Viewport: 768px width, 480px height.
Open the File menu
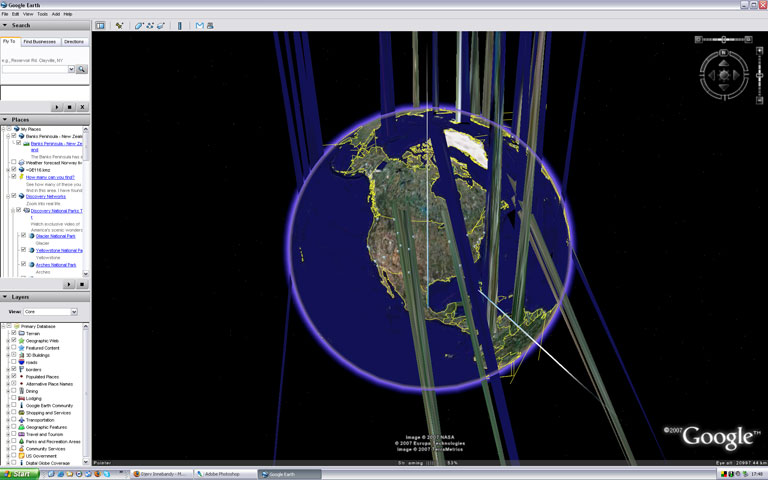pos(5,14)
